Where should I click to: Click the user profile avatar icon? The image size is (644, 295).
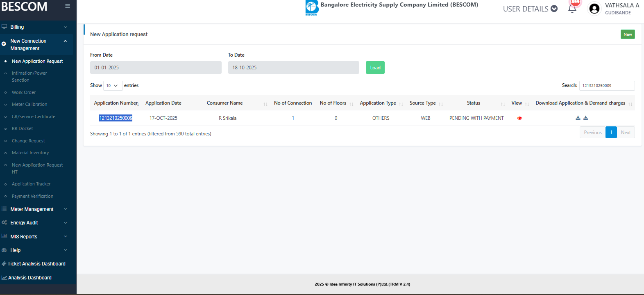click(594, 9)
